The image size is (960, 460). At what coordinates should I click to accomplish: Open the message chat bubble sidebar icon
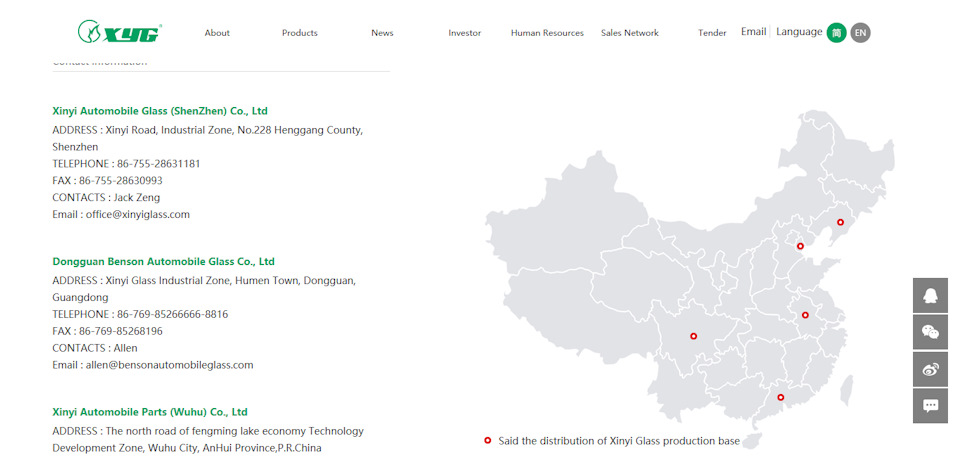click(x=930, y=405)
